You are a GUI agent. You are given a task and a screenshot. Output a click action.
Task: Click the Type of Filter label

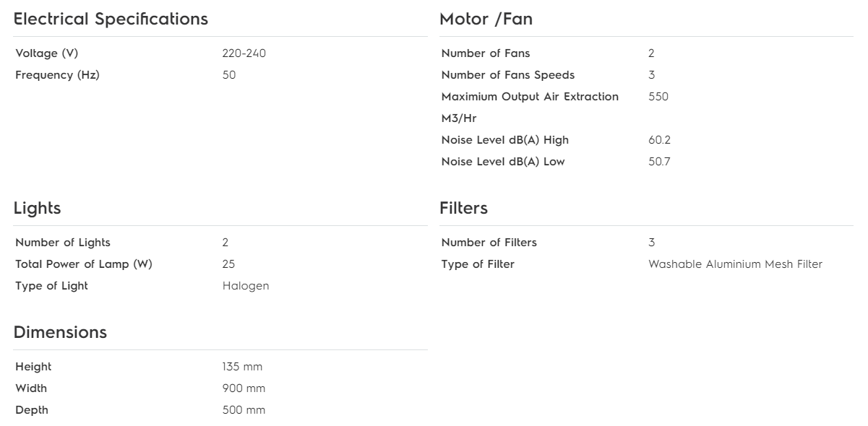pos(478,264)
